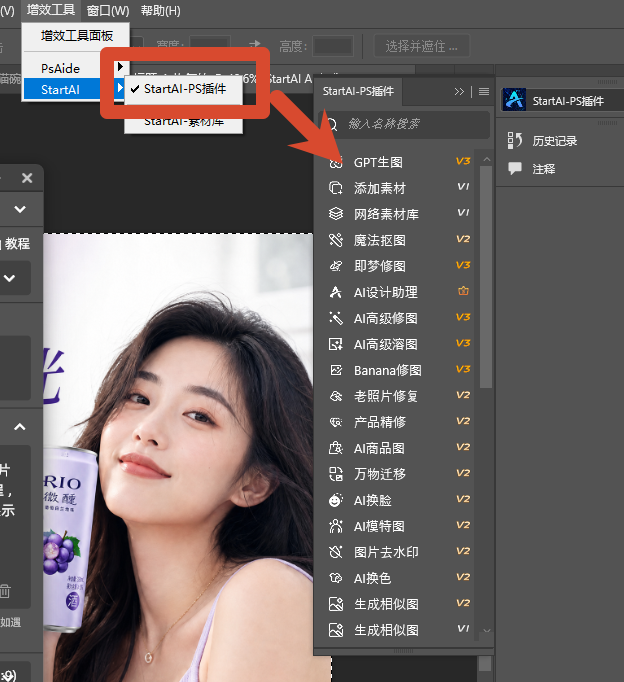Image resolution: width=624 pixels, height=682 pixels.
Task: Click the 万物迁移 label
Action: [380, 474]
